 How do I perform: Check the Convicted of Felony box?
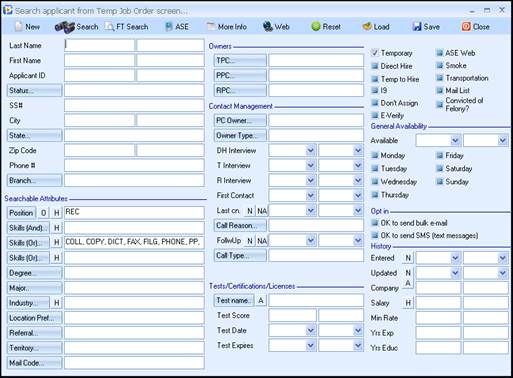(440, 105)
